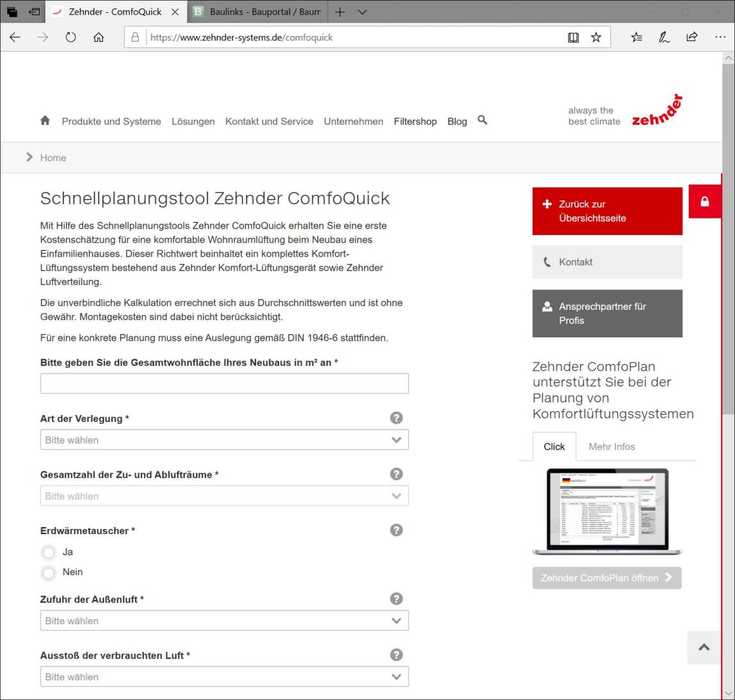Open Ausstoß der verbrauchten Luft dropdown
735x700 pixels.
(224, 676)
